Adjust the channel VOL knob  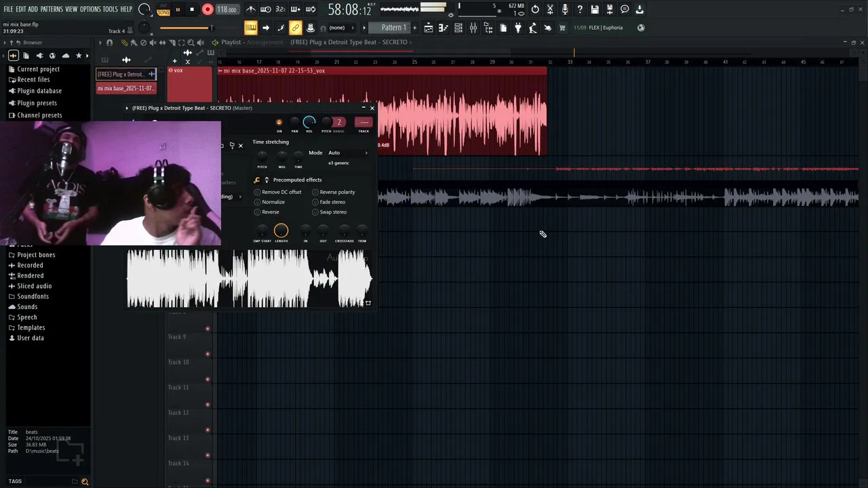tap(309, 122)
